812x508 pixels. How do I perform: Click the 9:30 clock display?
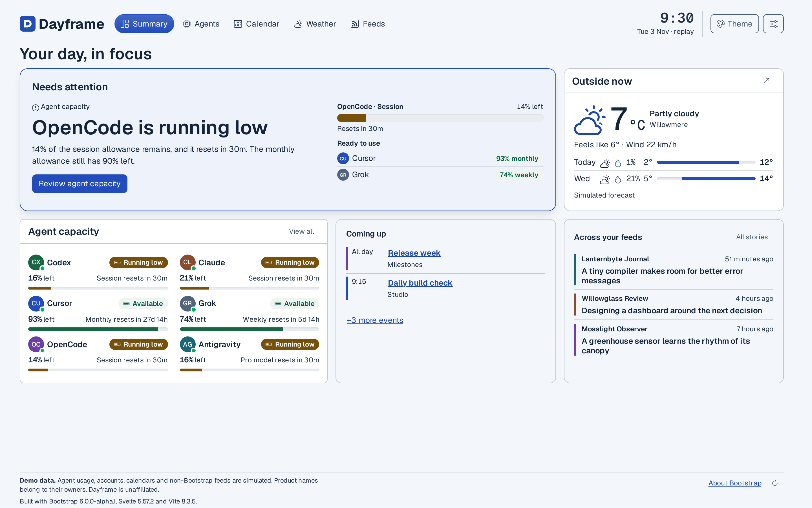[677, 18]
